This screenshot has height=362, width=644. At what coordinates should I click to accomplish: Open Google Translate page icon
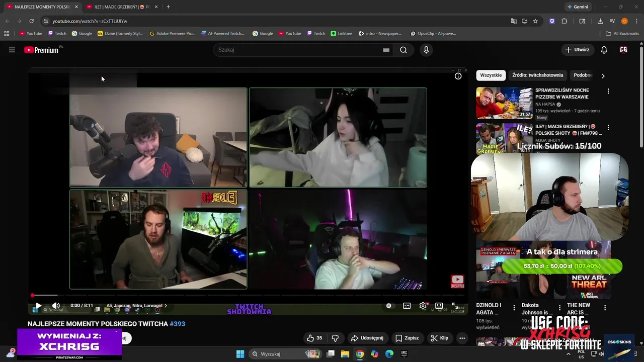point(514,21)
